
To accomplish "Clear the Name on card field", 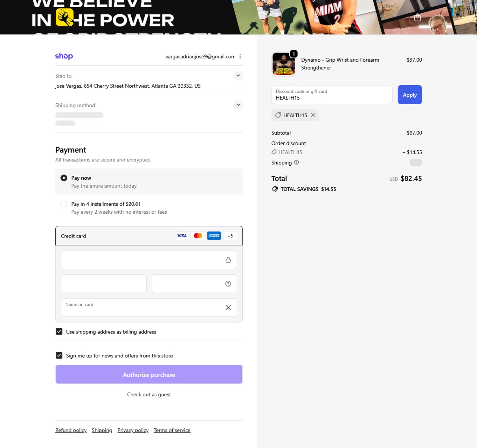I will [x=228, y=307].
